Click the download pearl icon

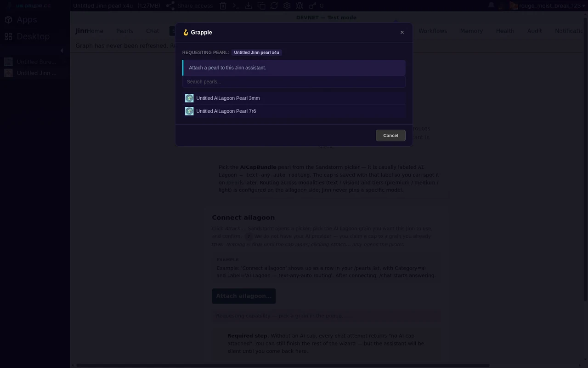(x=248, y=6)
